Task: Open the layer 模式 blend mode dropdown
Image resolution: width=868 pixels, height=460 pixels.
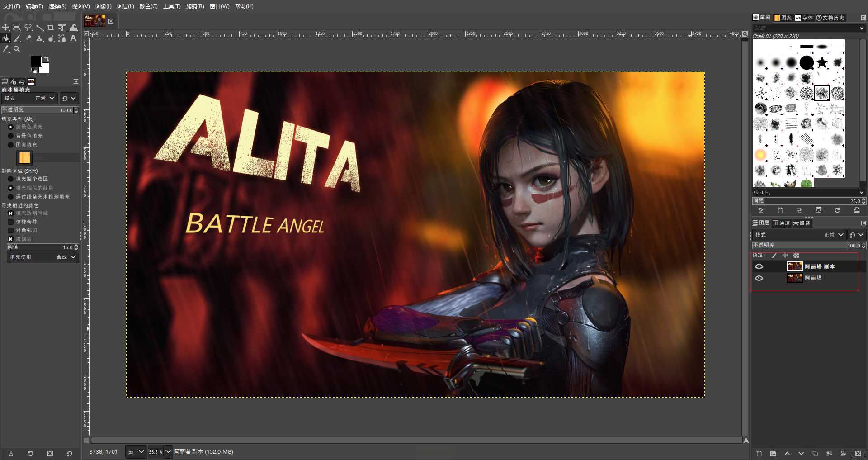Action: pyautogui.click(x=799, y=235)
